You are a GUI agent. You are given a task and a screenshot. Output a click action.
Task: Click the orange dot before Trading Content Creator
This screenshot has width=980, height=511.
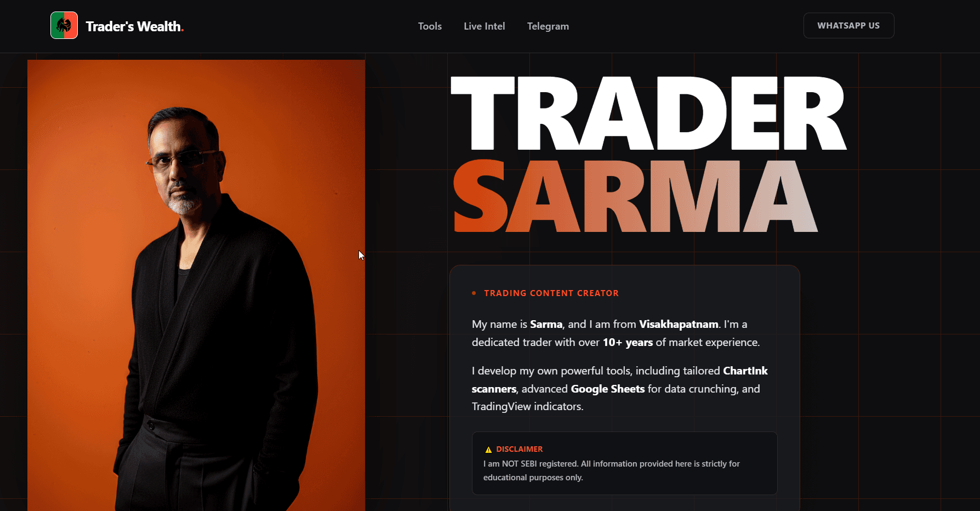click(474, 293)
